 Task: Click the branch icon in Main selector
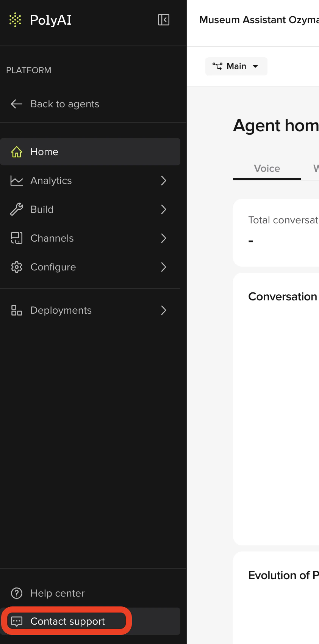tap(217, 66)
